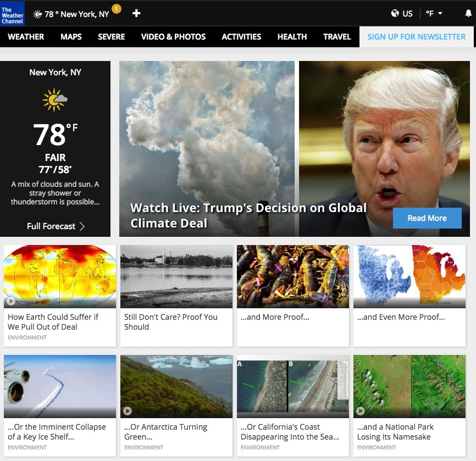
Task: Click the large 78°F temperature reading
Action: click(x=56, y=135)
